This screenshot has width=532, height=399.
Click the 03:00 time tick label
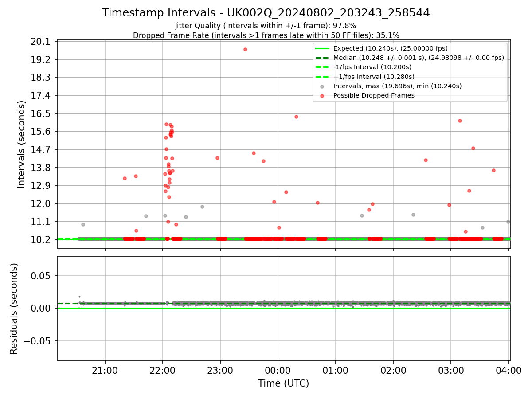point(451,370)
